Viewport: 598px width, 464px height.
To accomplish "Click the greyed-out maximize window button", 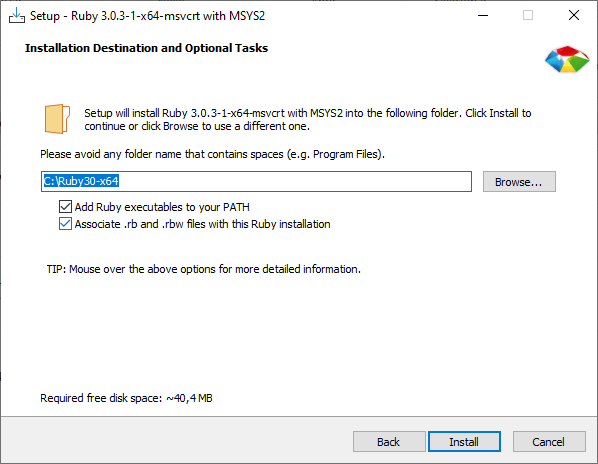I will pos(528,16).
